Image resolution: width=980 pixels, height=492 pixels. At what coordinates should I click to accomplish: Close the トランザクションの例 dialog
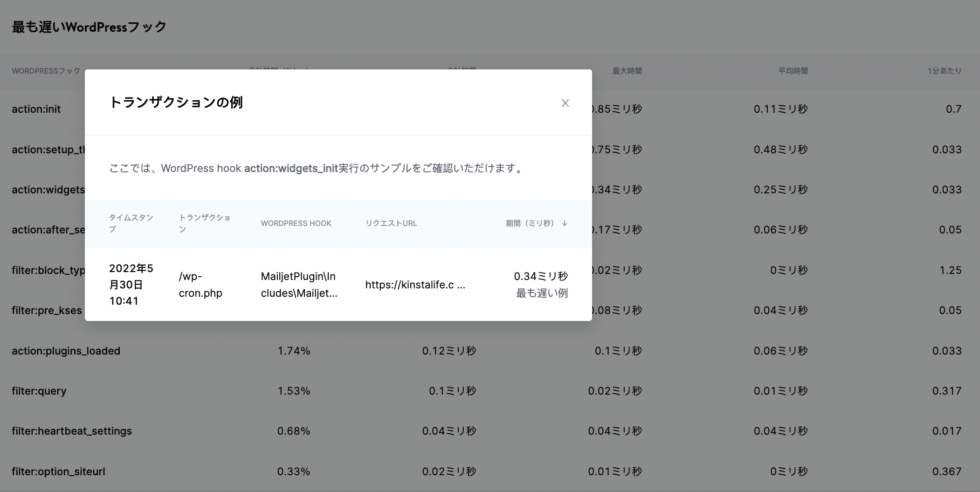[x=565, y=103]
